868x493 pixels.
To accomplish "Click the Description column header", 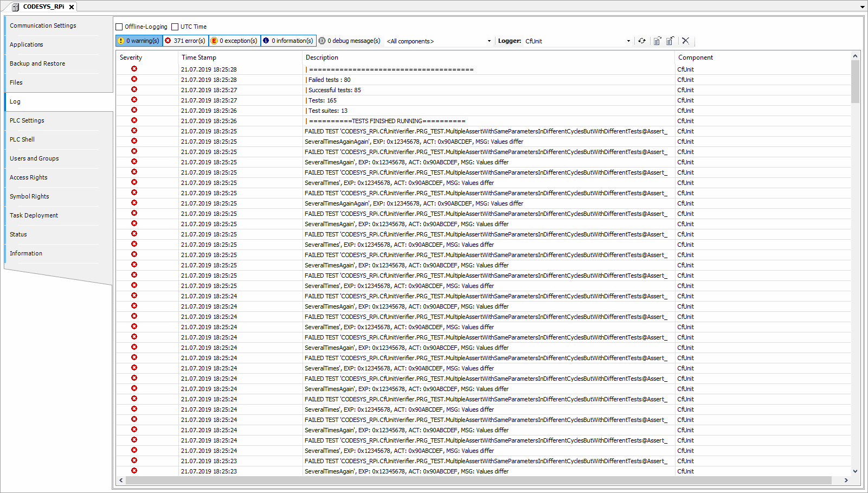I will pos(488,57).
